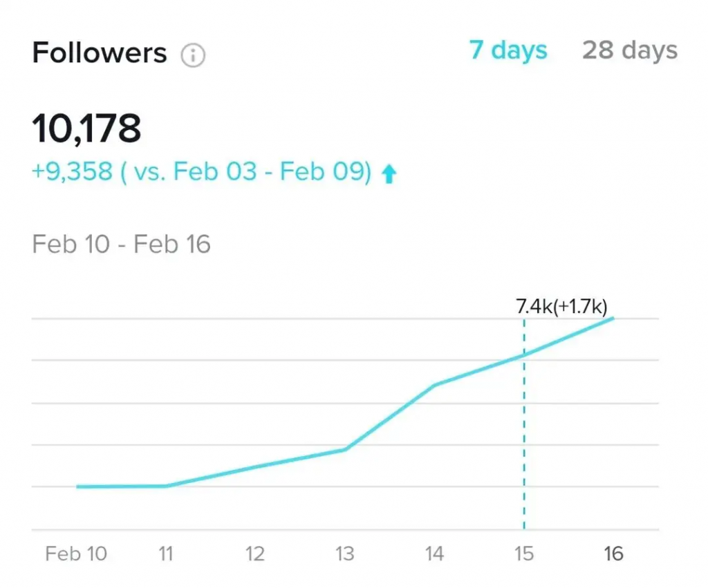Select day 15 on the chart axis
This screenshot has height=588, width=708.
coord(523,553)
